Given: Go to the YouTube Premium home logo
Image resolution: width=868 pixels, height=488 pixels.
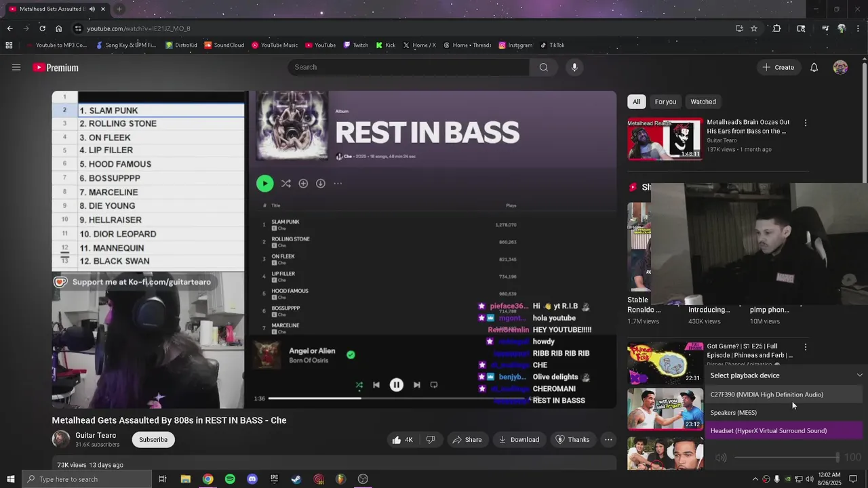Looking at the screenshot, I should (56, 67).
